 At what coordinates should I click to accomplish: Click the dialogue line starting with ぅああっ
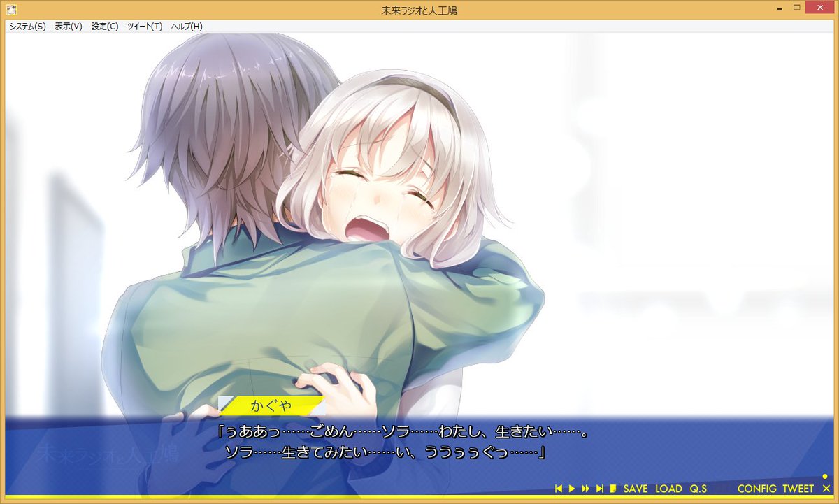tap(402, 433)
